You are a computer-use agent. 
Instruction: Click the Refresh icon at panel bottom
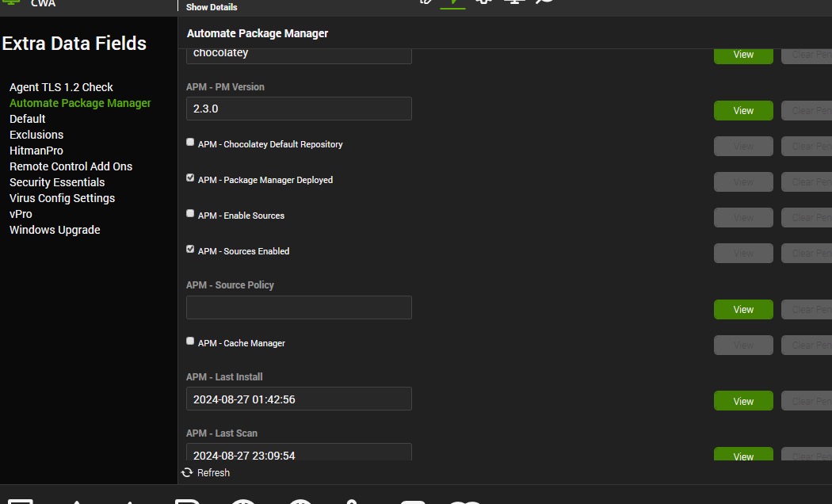pyautogui.click(x=187, y=472)
